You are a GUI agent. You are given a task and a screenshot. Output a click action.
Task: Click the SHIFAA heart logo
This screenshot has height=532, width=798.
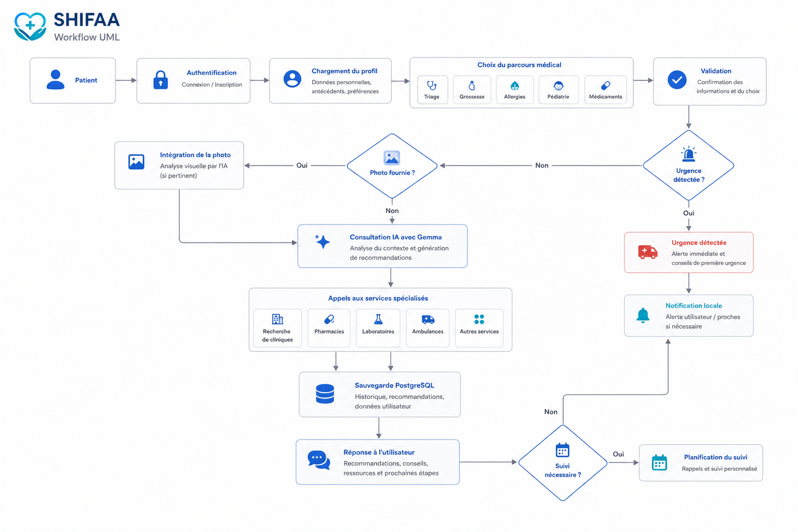[30, 26]
